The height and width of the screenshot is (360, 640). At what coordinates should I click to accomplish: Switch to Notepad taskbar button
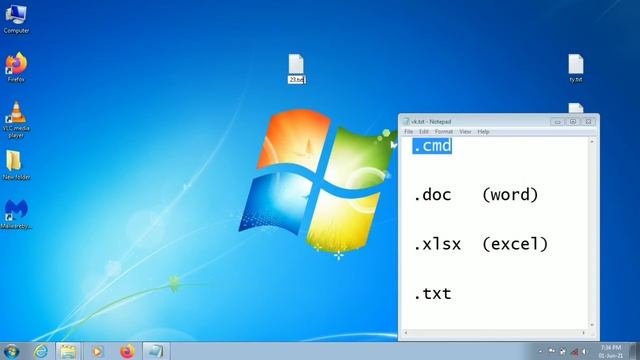[x=156, y=351]
